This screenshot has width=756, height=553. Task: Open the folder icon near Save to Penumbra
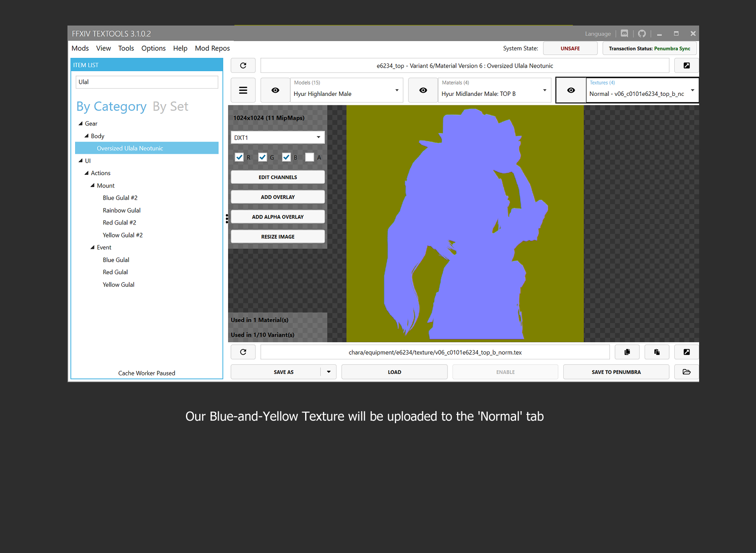[x=686, y=372]
